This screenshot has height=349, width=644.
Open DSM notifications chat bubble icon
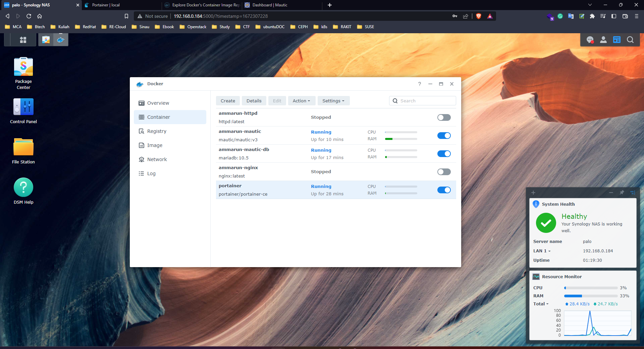(x=590, y=40)
